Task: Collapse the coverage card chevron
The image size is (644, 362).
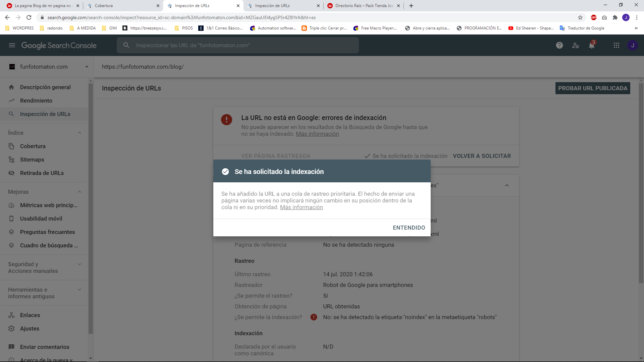Action: (507, 185)
